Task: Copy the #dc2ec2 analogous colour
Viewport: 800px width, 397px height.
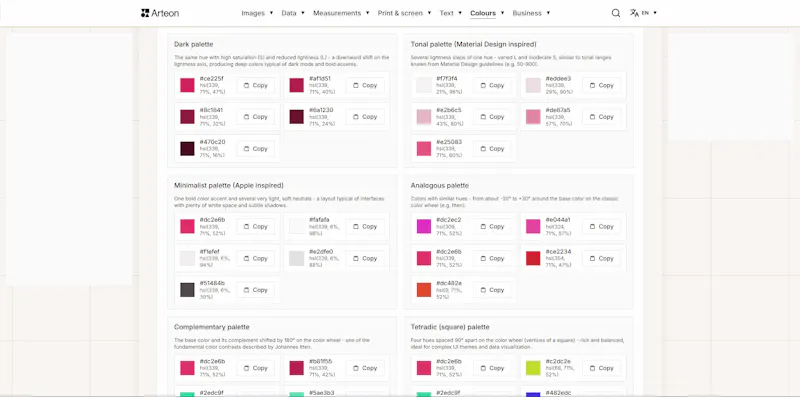Action: [x=492, y=227]
